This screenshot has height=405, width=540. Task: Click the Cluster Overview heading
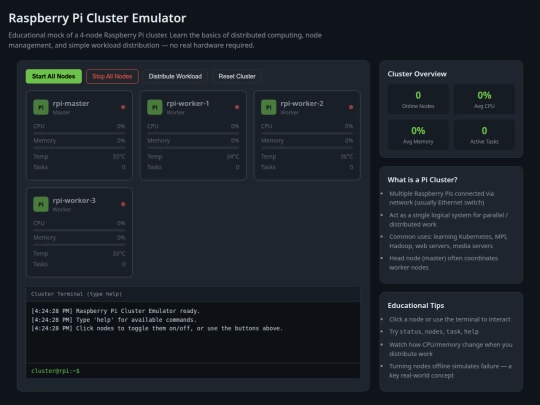[417, 74]
